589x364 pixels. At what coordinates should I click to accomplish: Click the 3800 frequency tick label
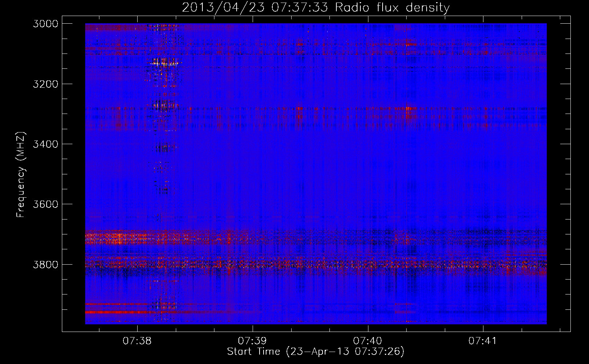point(46,265)
